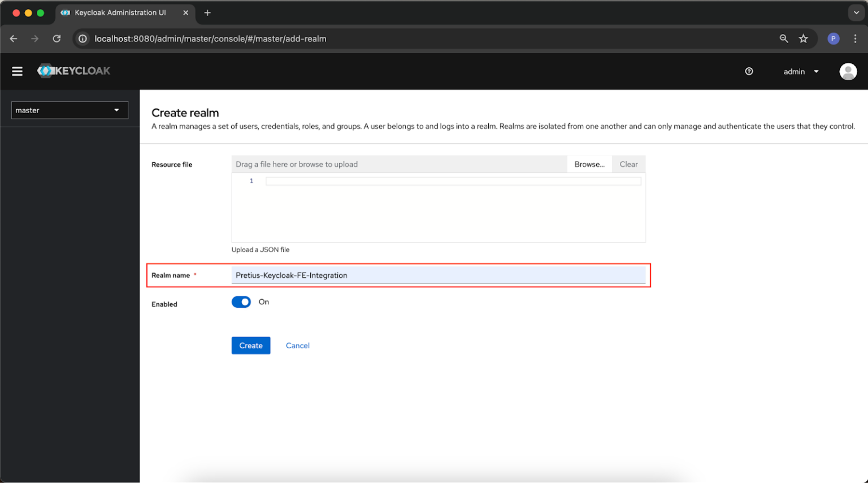The width and height of the screenshot is (868, 483).
Task: Reload the page with the refresh icon
Action: pyautogui.click(x=57, y=38)
